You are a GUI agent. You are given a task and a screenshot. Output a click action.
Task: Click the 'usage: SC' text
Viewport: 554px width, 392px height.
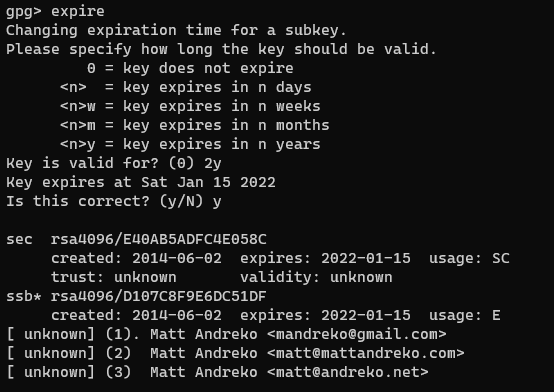coord(469,258)
